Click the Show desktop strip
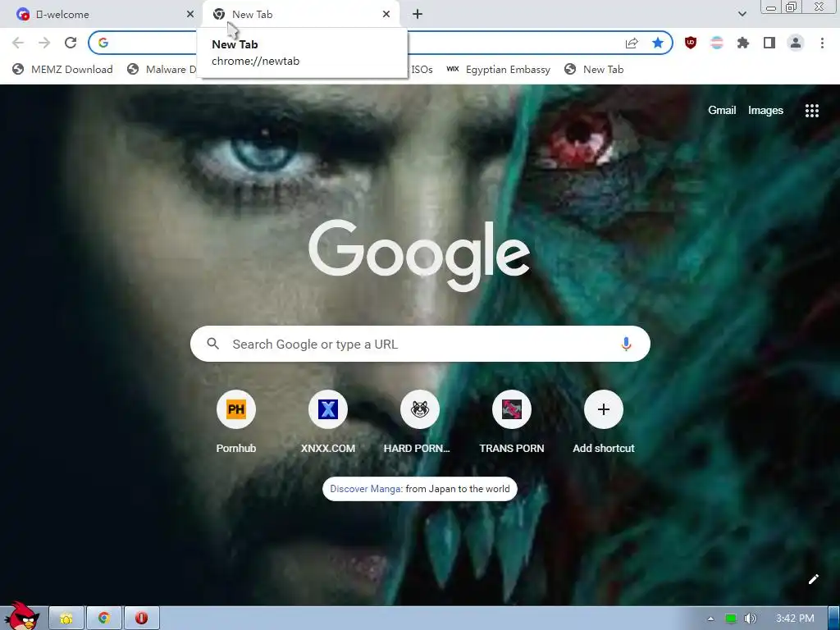This screenshot has height=630, width=840. pyautogui.click(x=834, y=619)
